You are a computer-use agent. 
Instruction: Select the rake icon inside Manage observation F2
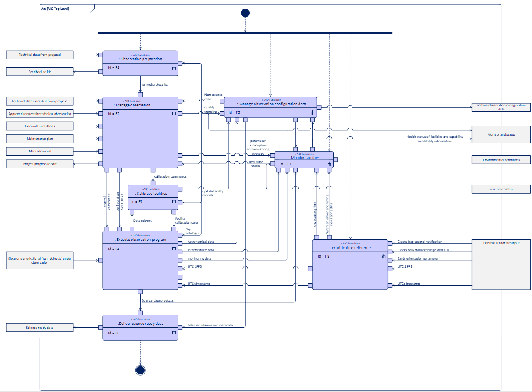pyautogui.click(x=173, y=113)
